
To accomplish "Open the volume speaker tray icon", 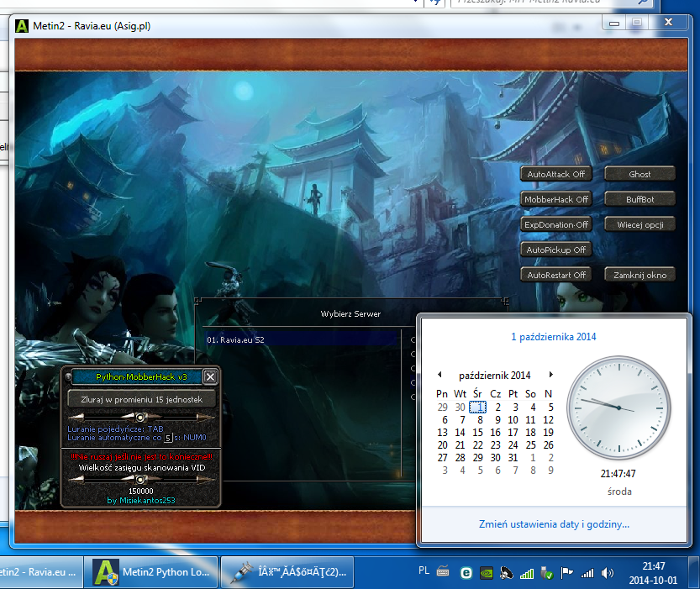I will point(607,572).
